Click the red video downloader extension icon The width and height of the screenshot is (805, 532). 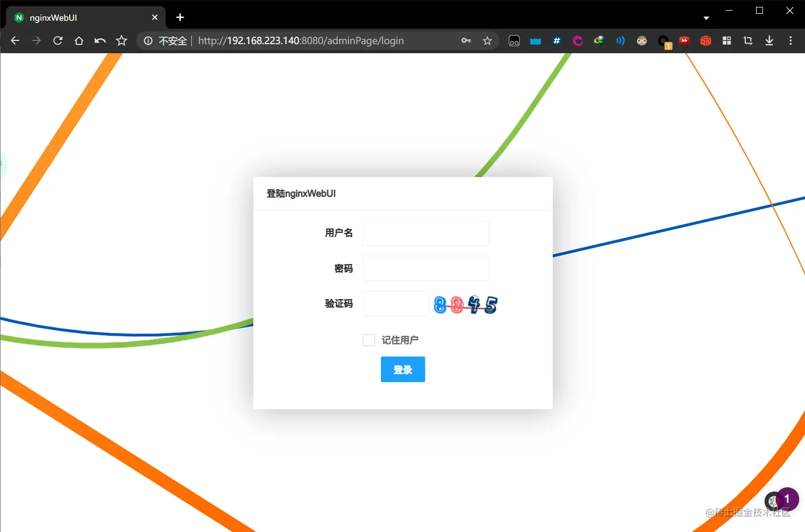coord(684,40)
